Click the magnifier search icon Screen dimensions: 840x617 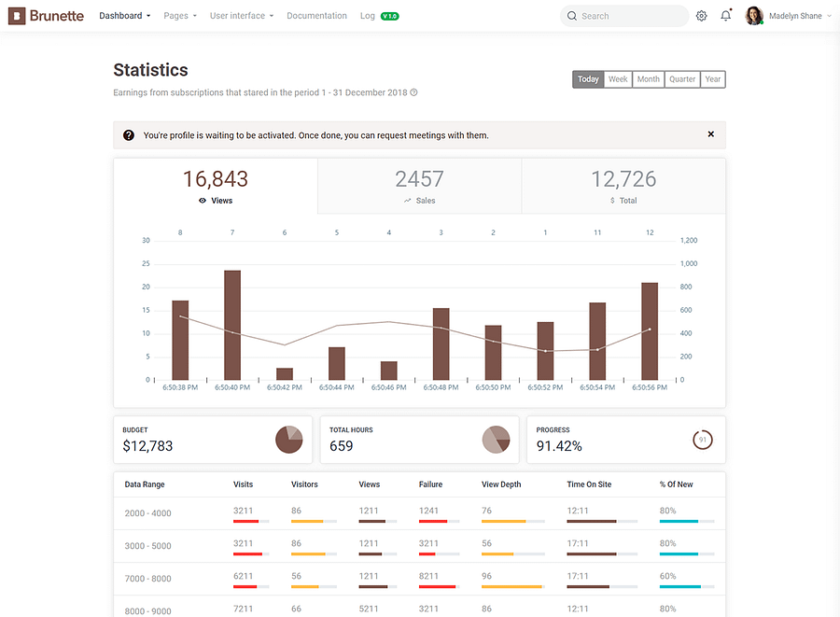[572, 16]
